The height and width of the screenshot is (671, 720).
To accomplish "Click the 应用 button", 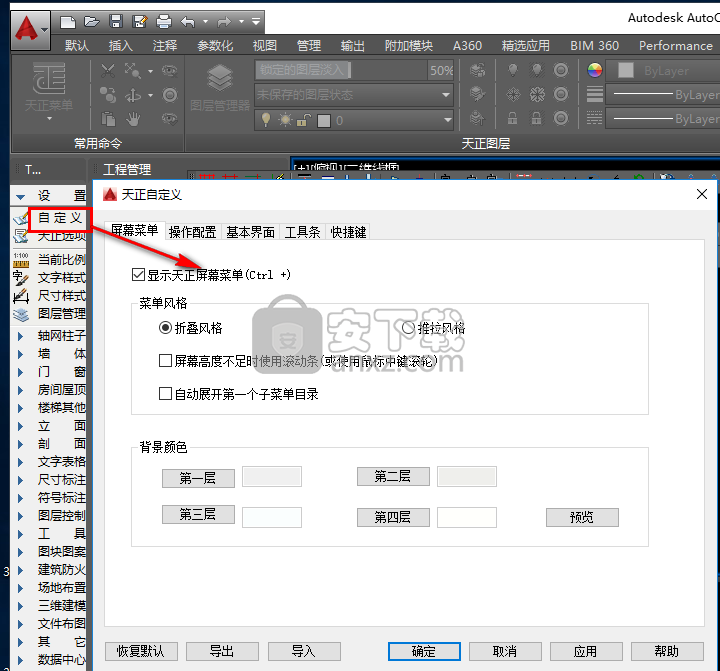I will pos(586,651).
